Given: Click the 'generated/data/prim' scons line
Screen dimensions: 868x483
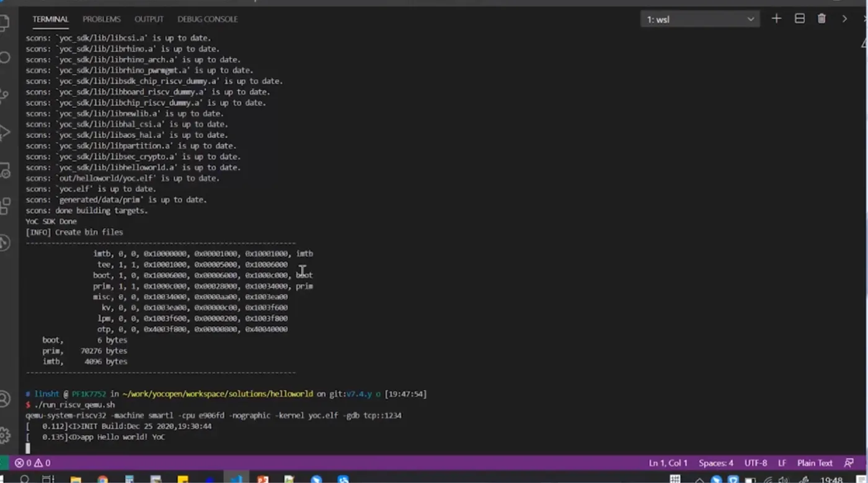Looking at the screenshot, I should (x=117, y=200).
